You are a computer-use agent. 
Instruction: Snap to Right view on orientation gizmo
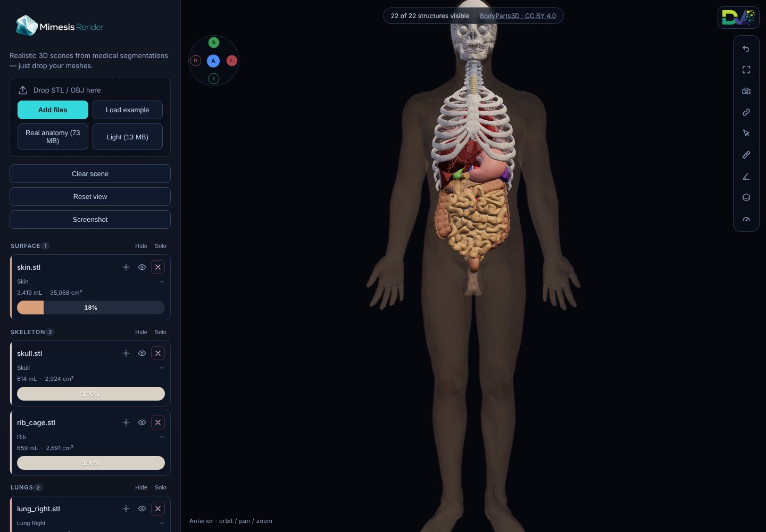[196, 61]
